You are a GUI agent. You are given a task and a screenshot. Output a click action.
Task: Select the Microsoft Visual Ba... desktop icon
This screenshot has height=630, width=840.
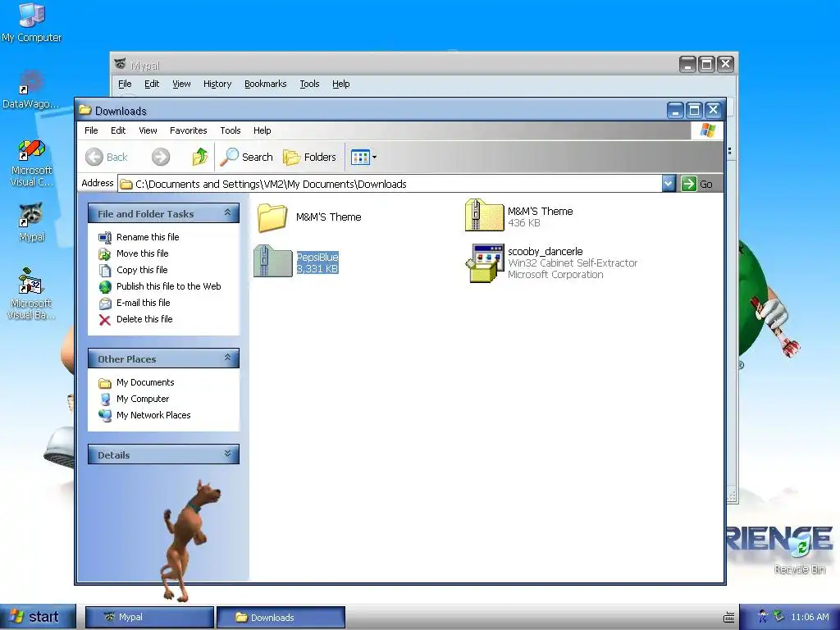[x=31, y=294]
